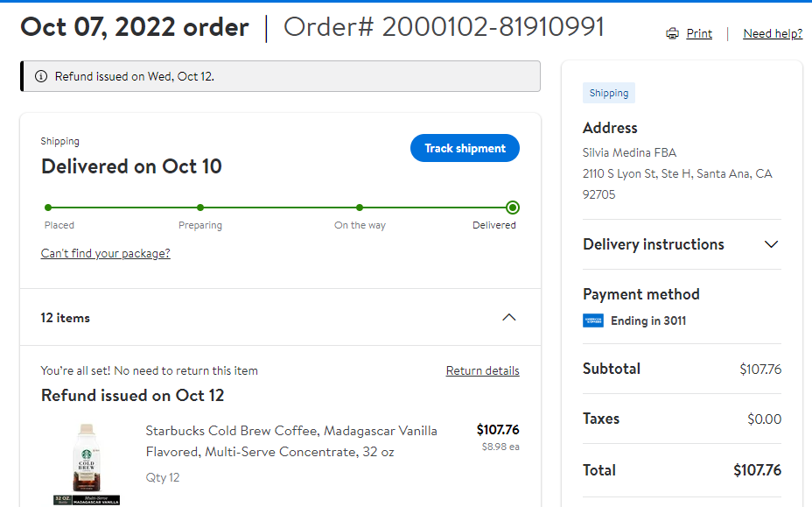
Task: Expand the Delivery instructions chevron
Action: click(771, 244)
